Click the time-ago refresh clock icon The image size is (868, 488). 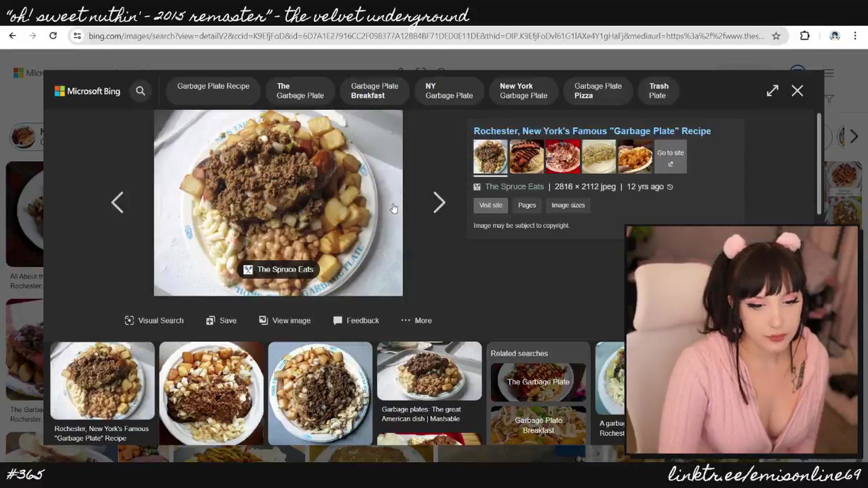click(670, 187)
